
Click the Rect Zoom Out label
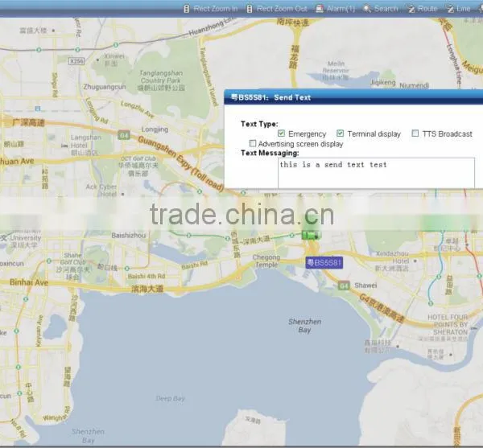pyautogui.click(x=282, y=9)
